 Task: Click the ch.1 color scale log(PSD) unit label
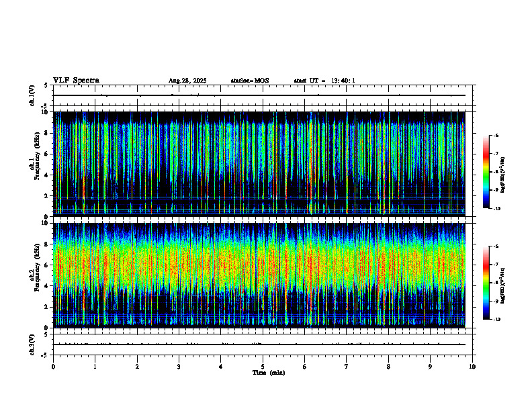point(503,175)
